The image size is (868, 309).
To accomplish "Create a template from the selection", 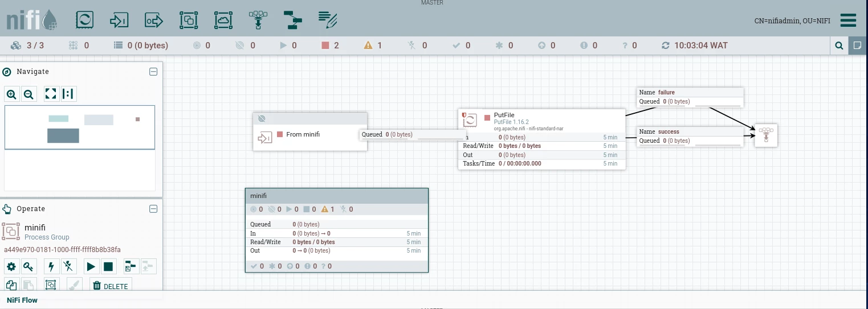I will point(131,266).
